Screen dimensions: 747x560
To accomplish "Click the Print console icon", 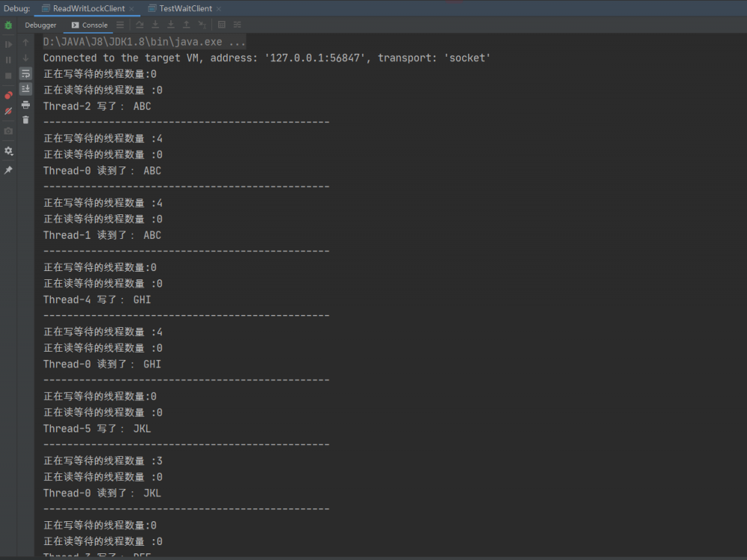I will [25, 105].
